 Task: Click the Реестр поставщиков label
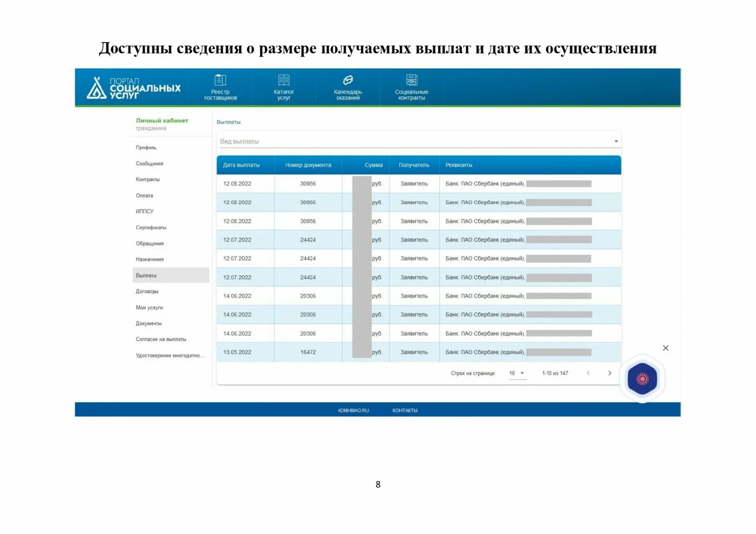coord(220,95)
